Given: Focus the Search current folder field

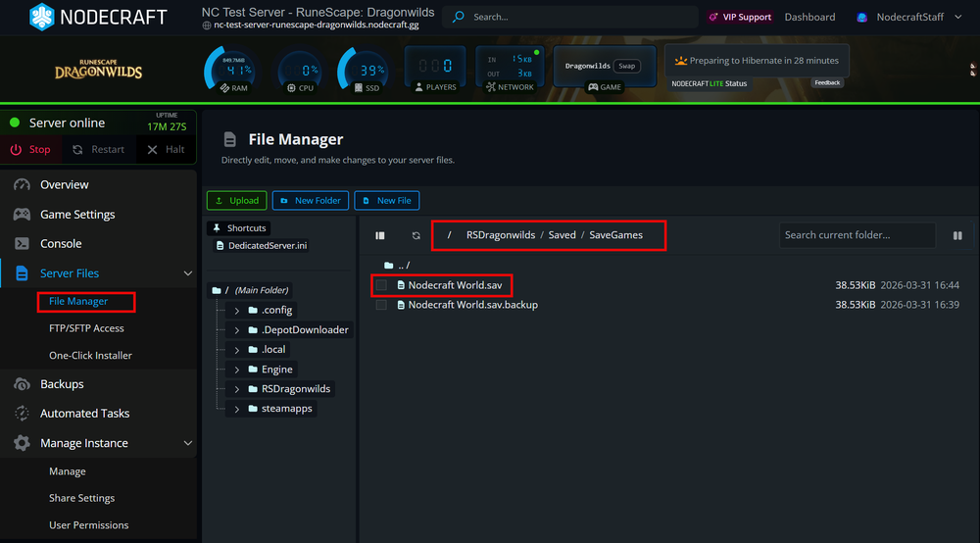Looking at the screenshot, I should coord(857,235).
